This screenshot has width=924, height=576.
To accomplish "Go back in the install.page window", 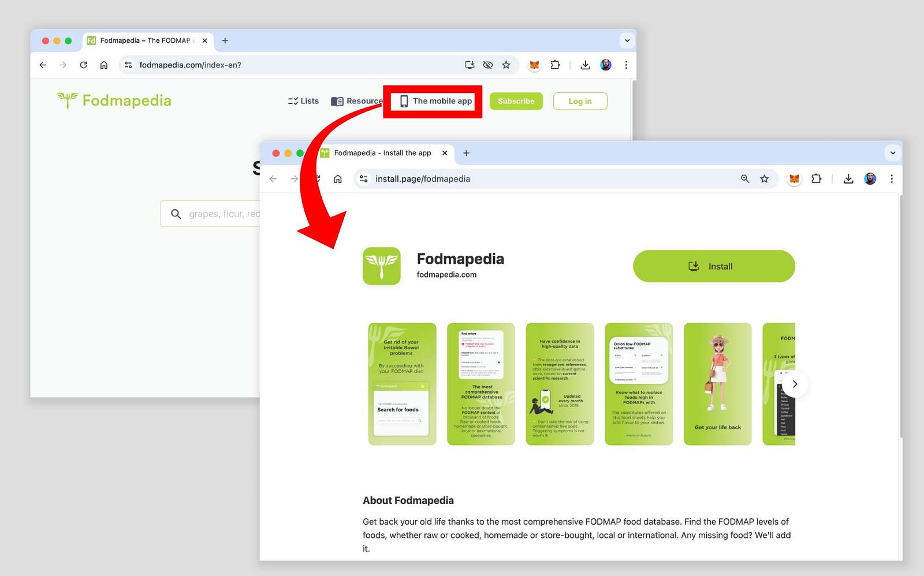I will (273, 179).
